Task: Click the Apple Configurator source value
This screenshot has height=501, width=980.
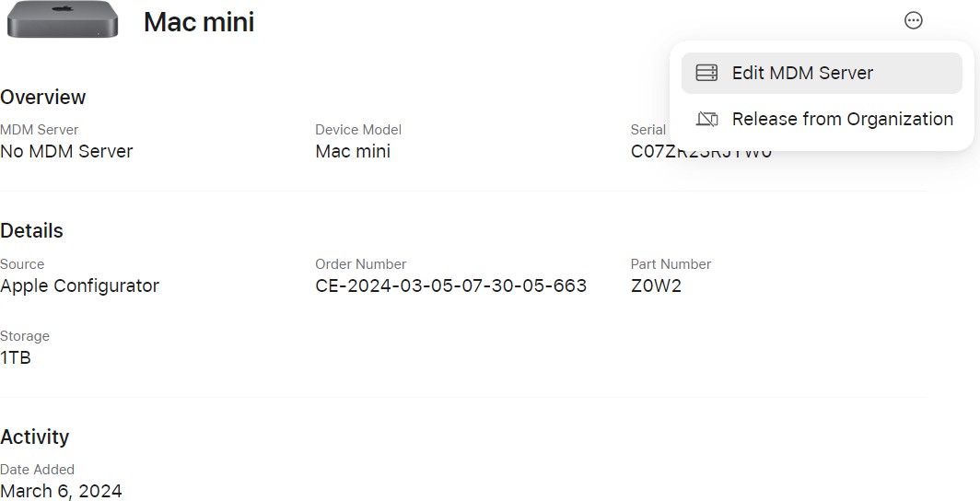Action: click(79, 285)
